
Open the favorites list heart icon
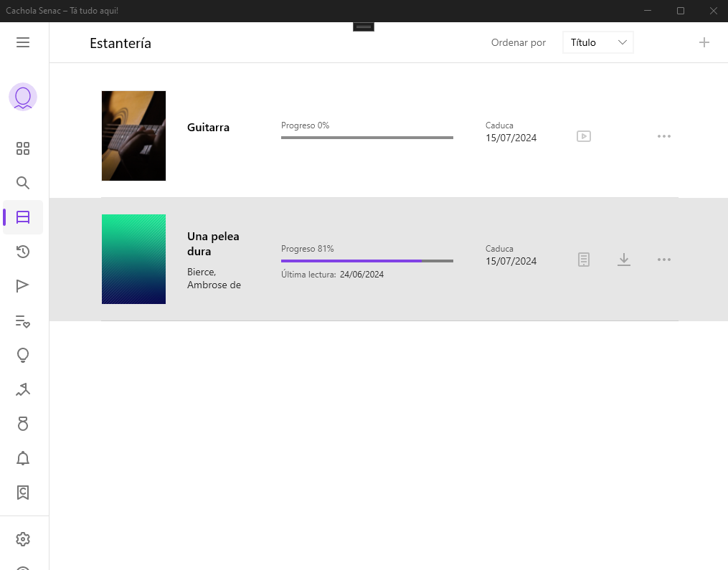click(23, 321)
